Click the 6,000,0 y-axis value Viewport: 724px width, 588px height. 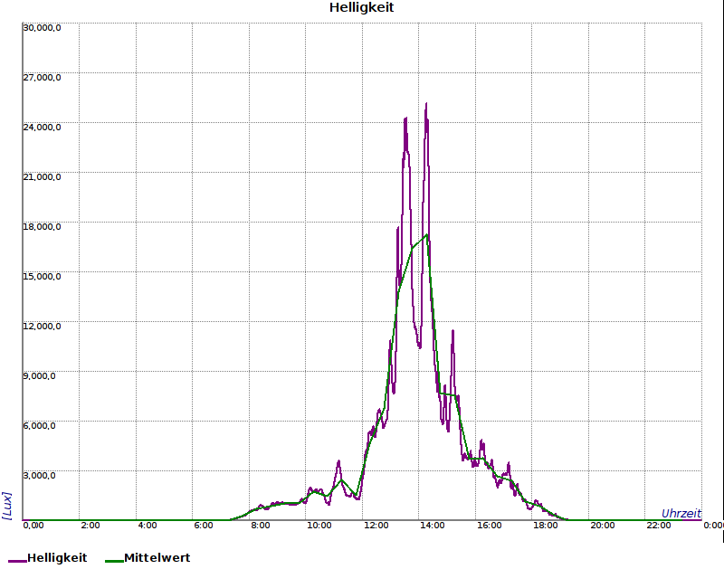point(39,426)
